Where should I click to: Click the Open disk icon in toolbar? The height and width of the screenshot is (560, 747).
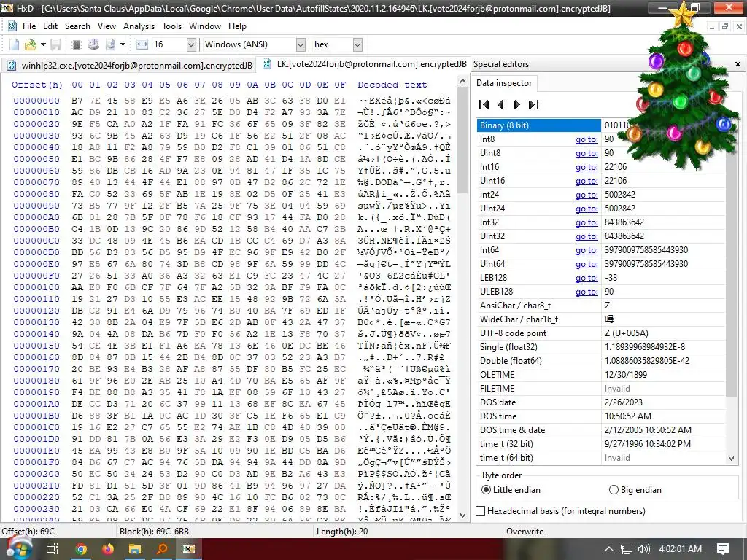coord(93,44)
